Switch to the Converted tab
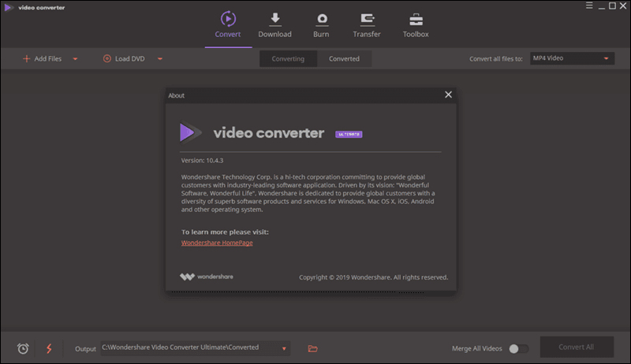Viewport: 631px width, 364px height. [344, 58]
